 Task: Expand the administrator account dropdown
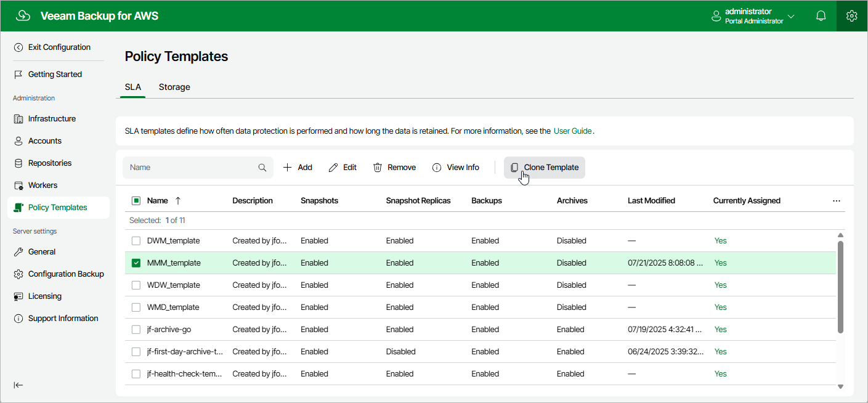pyautogui.click(x=791, y=16)
